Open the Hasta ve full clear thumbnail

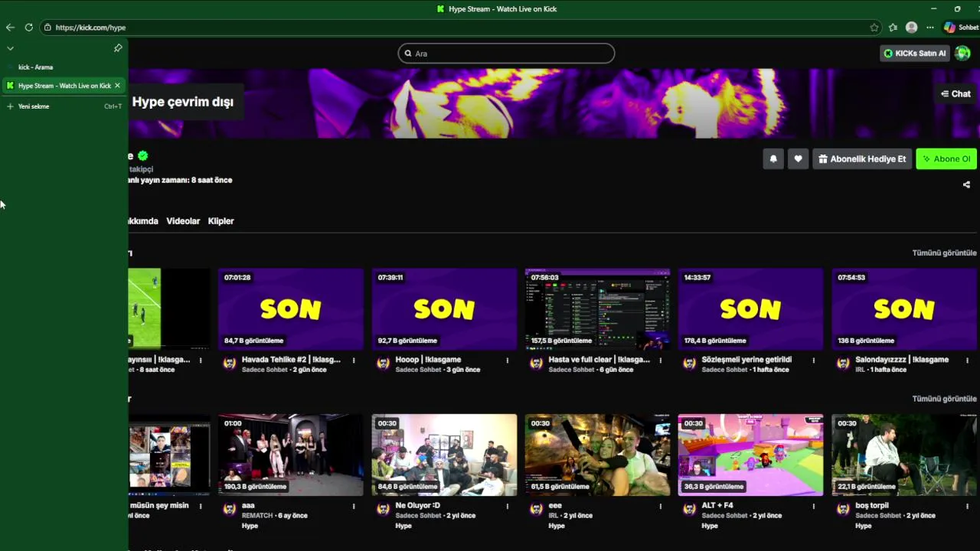(597, 309)
